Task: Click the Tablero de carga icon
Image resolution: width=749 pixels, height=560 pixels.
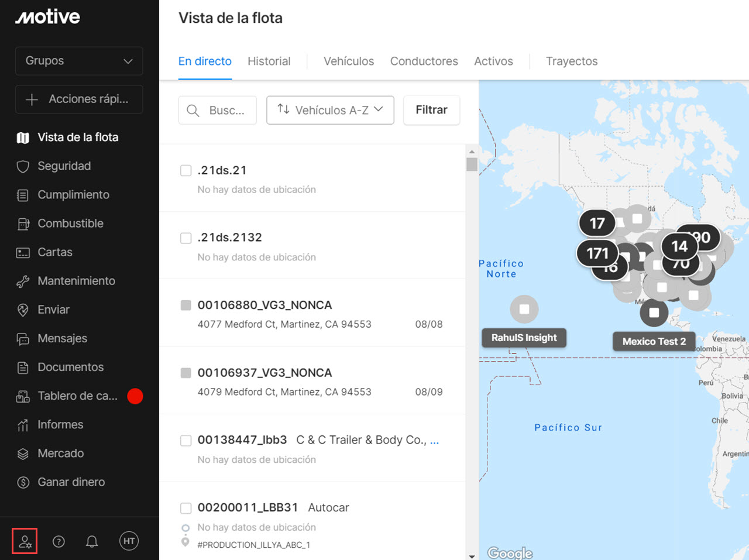Action: [23, 396]
